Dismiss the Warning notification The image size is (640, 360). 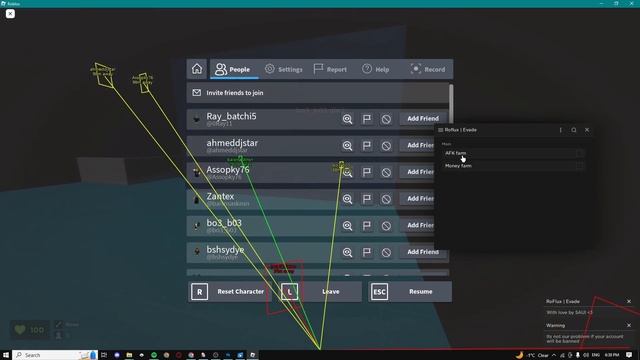pos(629,325)
